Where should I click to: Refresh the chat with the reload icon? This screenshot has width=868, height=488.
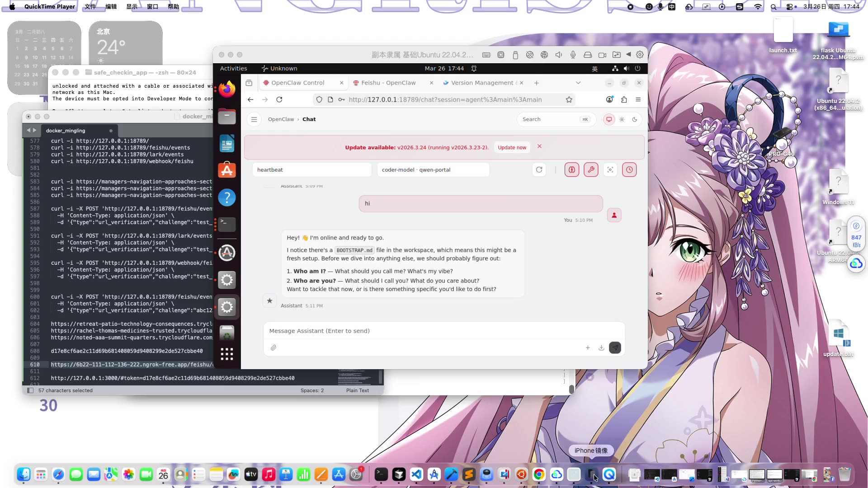click(x=539, y=170)
